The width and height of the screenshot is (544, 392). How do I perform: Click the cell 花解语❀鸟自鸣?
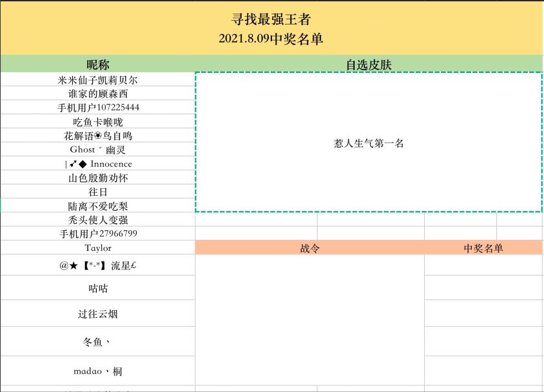[x=98, y=136]
